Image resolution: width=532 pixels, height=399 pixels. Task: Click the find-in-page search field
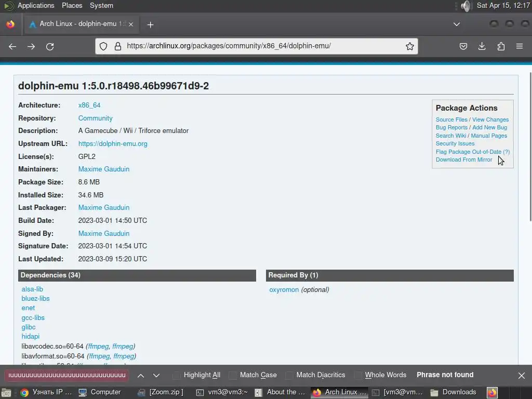[67, 375]
